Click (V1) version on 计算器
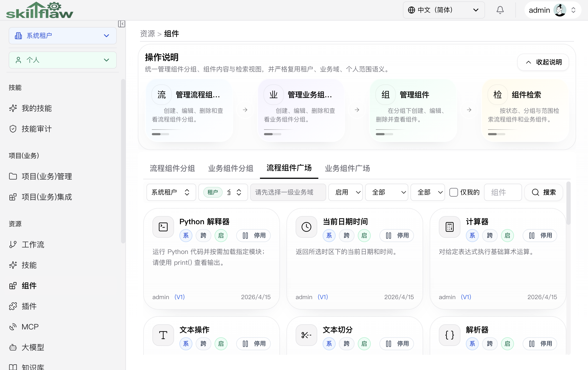588x370 pixels. click(466, 297)
